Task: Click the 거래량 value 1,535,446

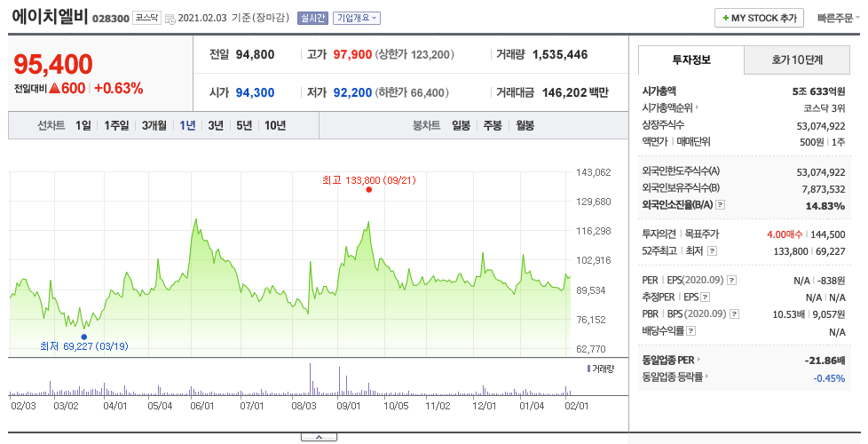Action: tap(560, 54)
